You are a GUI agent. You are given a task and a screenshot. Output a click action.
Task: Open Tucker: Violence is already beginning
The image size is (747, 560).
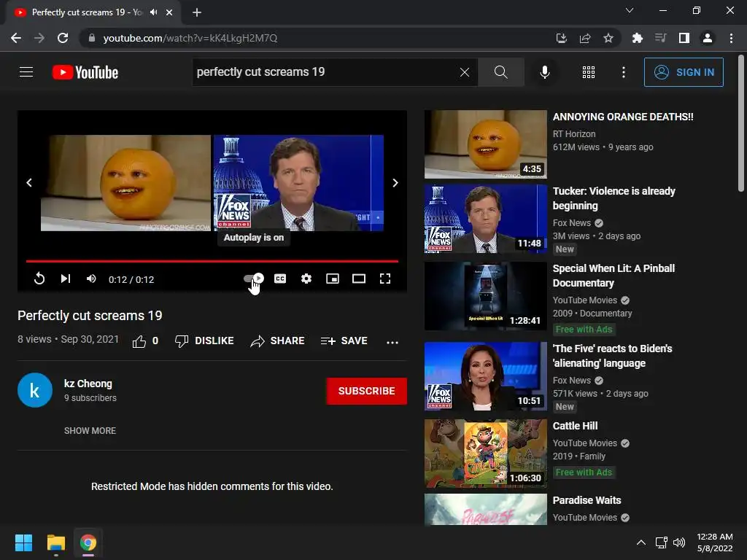coord(614,198)
